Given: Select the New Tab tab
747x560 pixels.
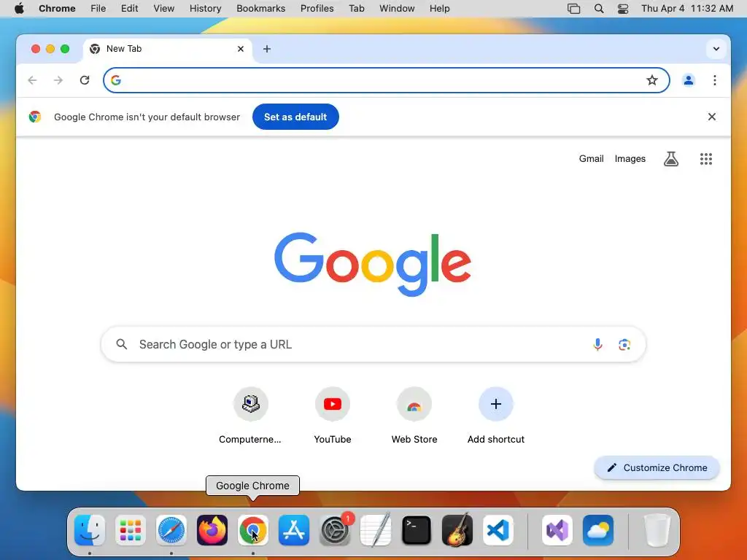Looking at the screenshot, I should click(x=167, y=49).
